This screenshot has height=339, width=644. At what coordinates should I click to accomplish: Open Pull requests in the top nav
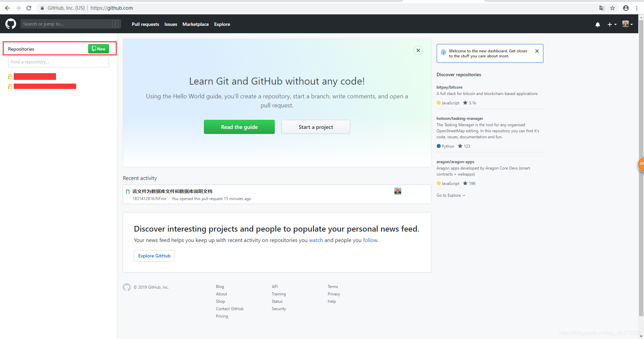145,24
